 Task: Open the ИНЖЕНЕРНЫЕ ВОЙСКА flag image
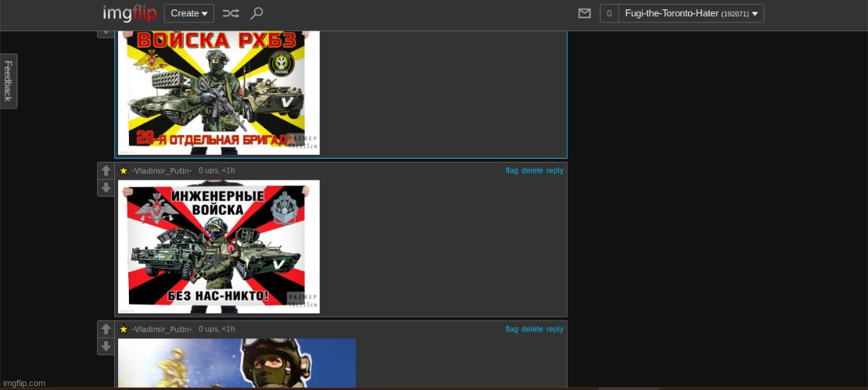point(219,247)
